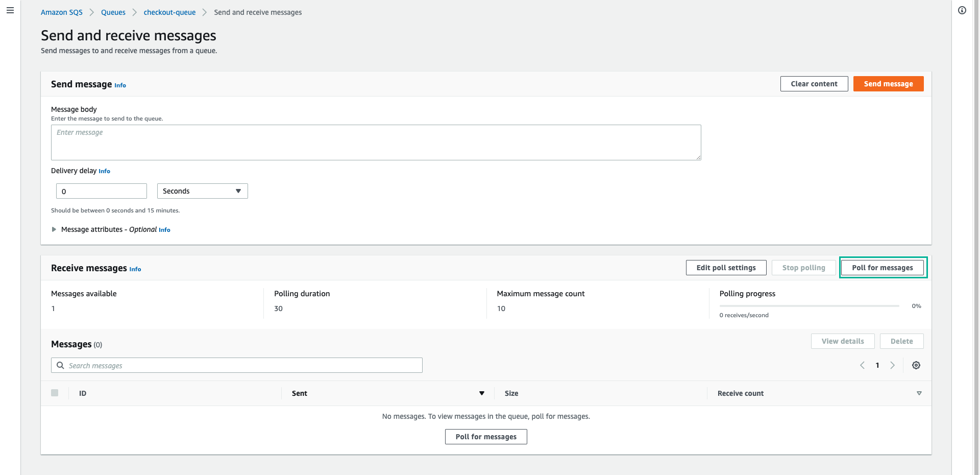Open Send message Info link

(120, 85)
